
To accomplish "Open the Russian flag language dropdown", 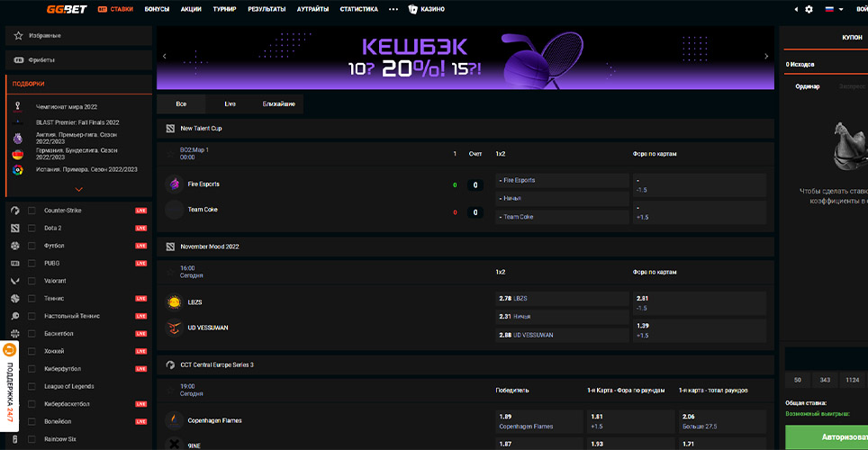I will pos(834,9).
